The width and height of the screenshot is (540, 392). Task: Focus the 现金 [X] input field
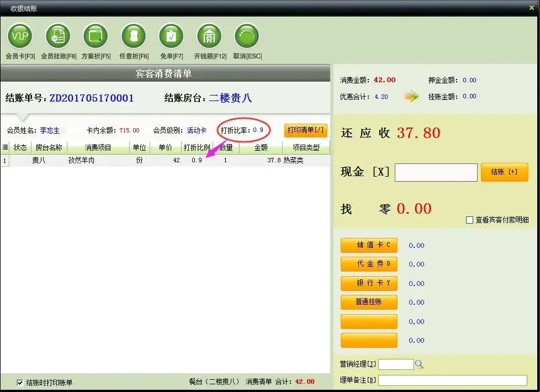pyautogui.click(x=436, y=173)
